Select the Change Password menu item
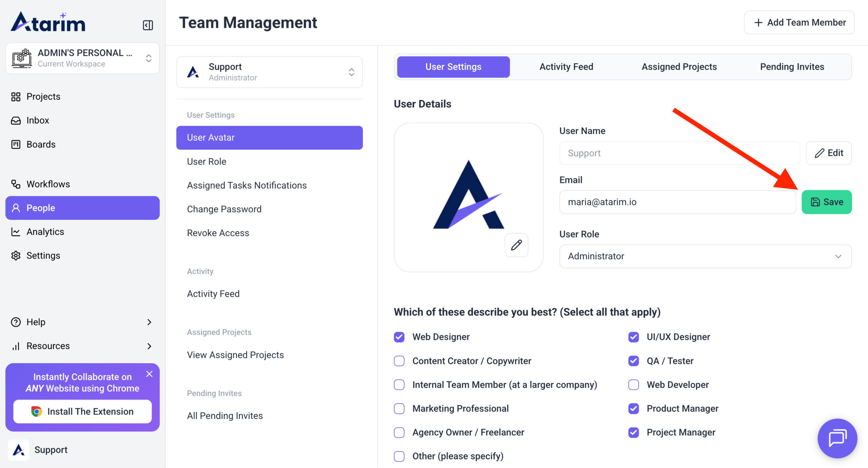Screen dimensions: 868x468 [224, 209]
